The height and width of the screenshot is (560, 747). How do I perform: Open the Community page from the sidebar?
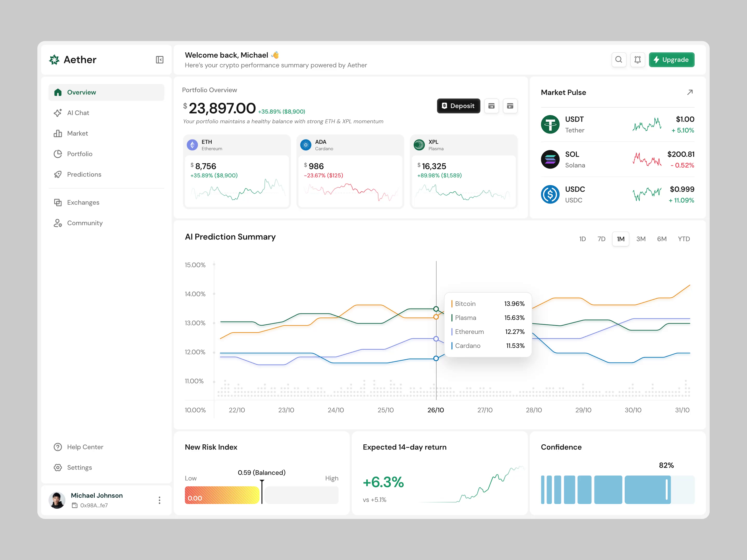click(x=85, y=223)
